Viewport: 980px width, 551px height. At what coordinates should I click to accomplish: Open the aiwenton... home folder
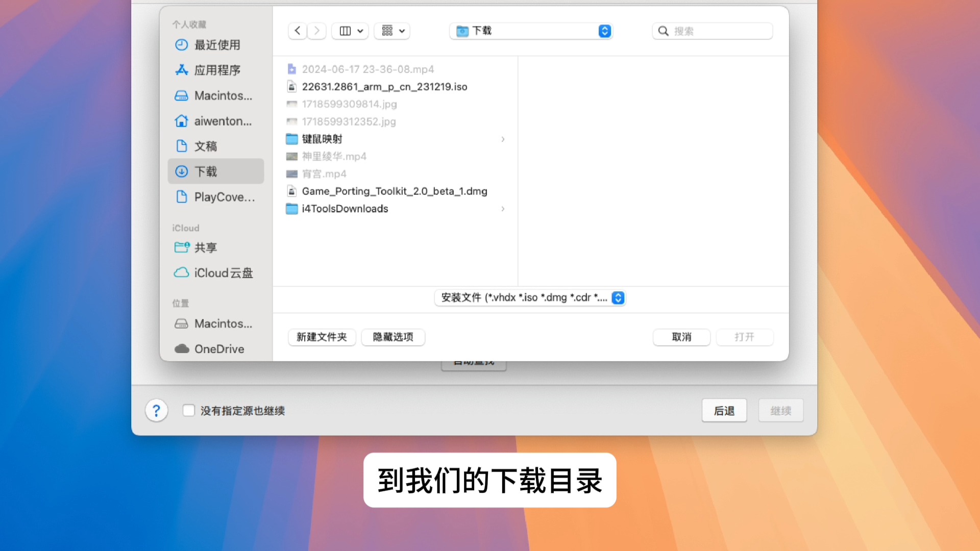(216, 121)
